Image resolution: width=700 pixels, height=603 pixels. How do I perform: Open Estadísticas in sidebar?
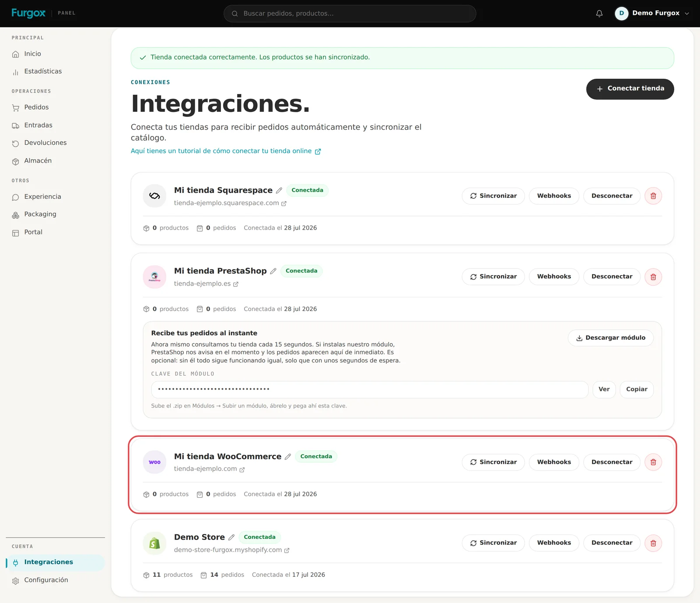(56, 71)
